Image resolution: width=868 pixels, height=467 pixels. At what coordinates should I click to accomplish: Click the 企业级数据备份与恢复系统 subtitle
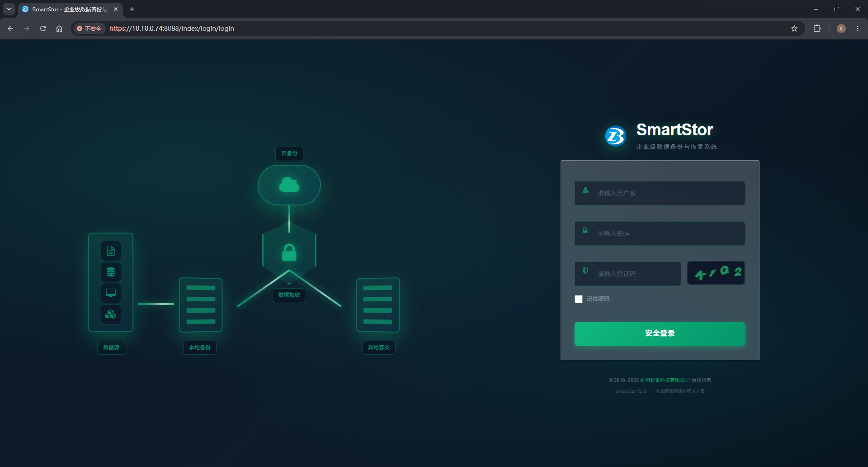(677, 147)
